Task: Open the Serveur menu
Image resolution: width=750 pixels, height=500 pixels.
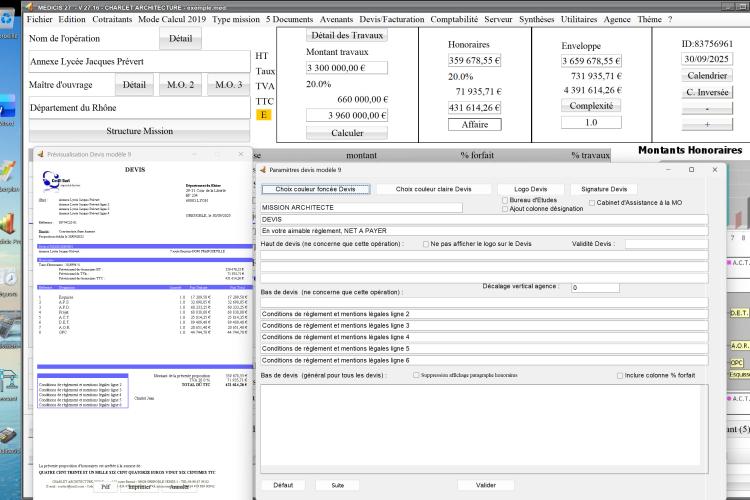Action: (x=498, y=19)
